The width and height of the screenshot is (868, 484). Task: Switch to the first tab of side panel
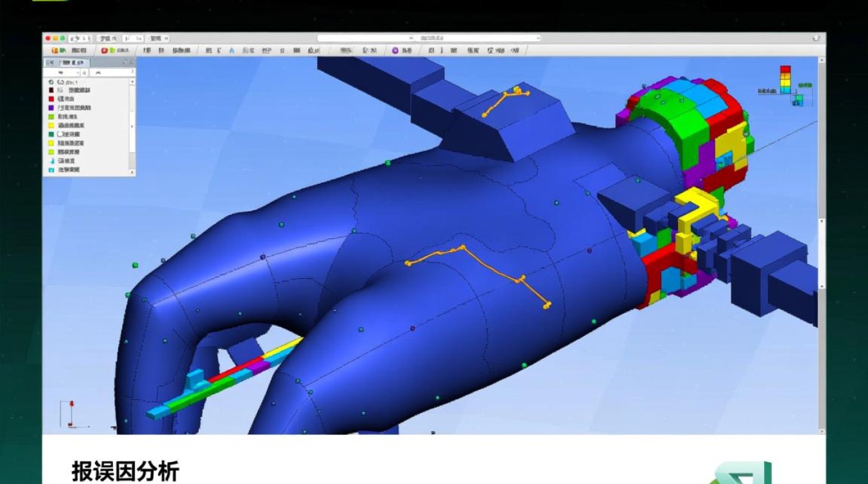(x=50, y=63)
